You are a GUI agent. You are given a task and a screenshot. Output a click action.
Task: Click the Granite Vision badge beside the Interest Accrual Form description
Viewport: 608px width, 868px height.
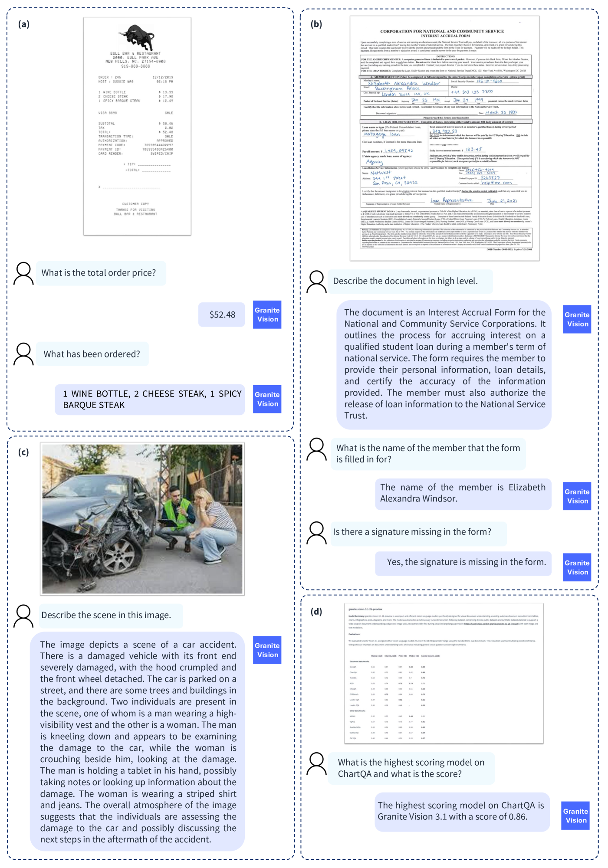[577, 319]
